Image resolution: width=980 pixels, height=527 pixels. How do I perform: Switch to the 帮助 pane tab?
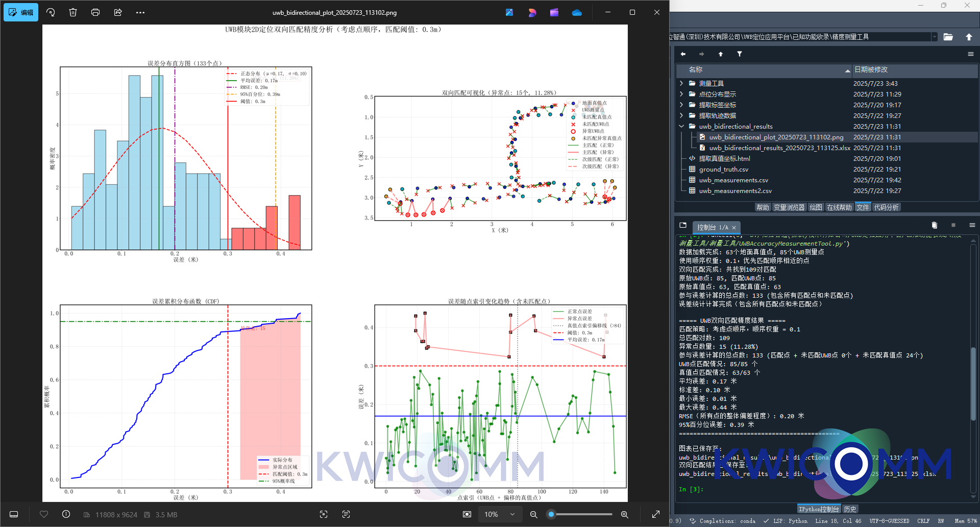(763, 207)
